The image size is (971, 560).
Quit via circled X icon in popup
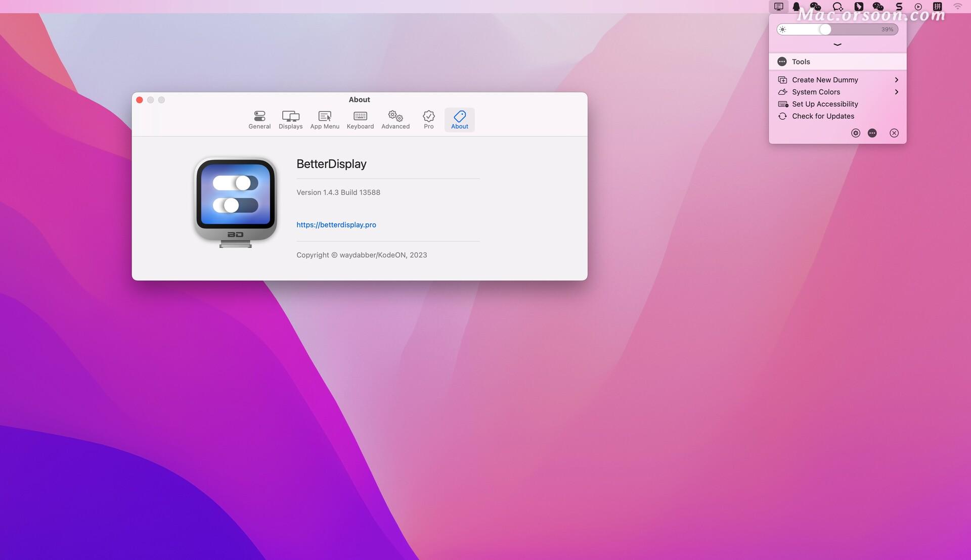894,133
